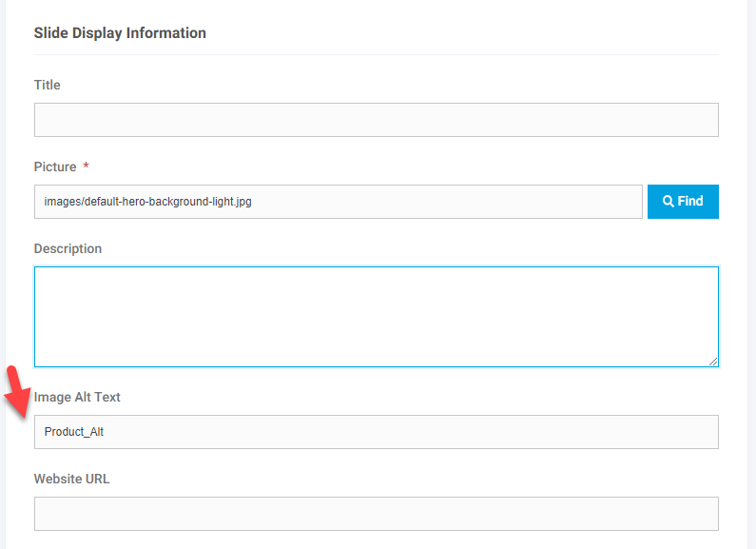
Task: Click the Website URL label
Action: tap(72, 479)
